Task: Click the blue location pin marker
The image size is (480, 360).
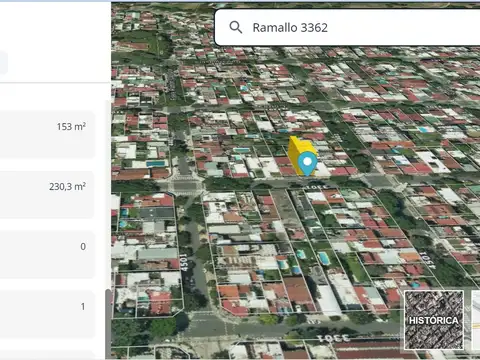Action: click(x=307, y=164)
